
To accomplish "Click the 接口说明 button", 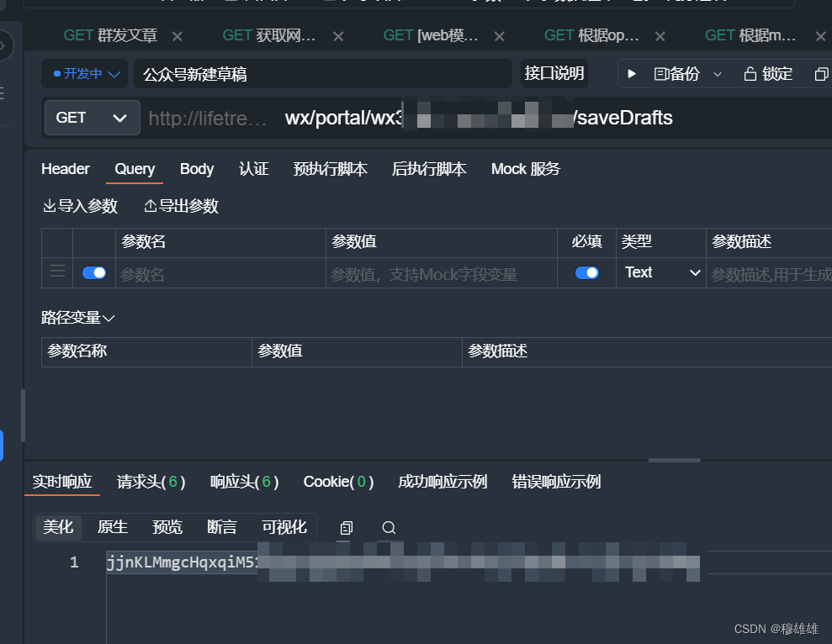I will (x=554, y=74).
